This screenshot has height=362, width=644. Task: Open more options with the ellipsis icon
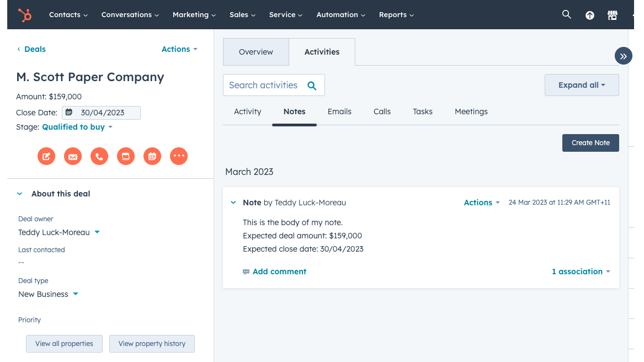[x=179, y=156]
